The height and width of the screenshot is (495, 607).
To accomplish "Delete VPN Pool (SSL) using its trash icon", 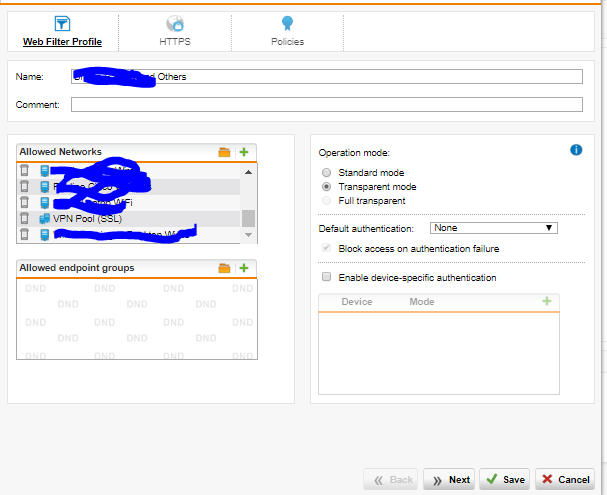I will click(24, 218).
